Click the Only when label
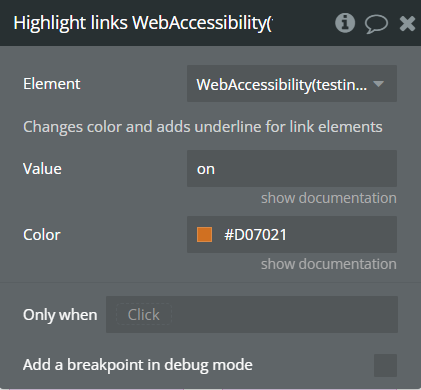Screen dimensions: 421x390 (60, 315)
